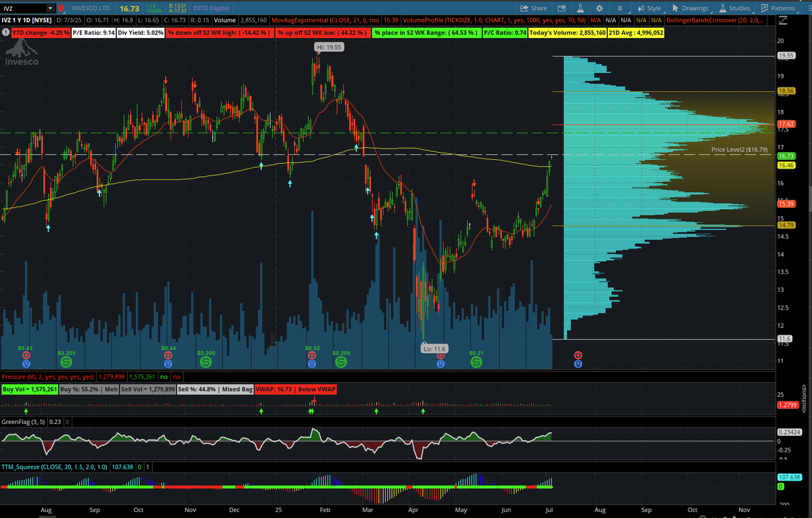Click the $0.205 dividend marker below November

pyautogui.click(x=205, y=363)
